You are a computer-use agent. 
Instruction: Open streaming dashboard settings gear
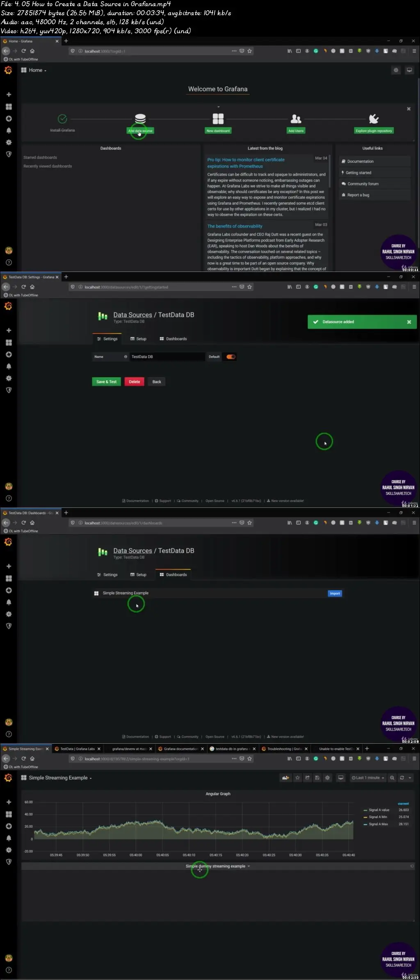tap(327, 778)
